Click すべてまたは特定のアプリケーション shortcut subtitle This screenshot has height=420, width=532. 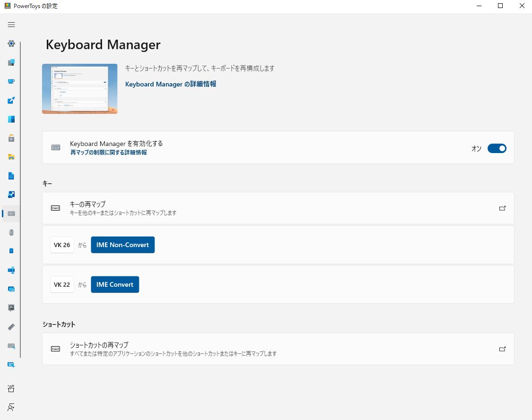[173, 354]
